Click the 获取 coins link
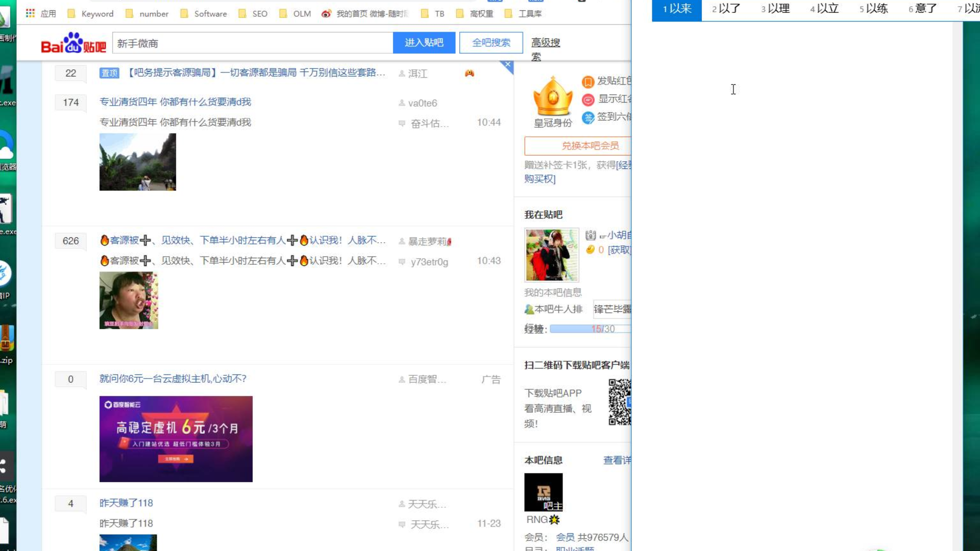The width and height of the screenshot is (980, 551). [619, 250]
